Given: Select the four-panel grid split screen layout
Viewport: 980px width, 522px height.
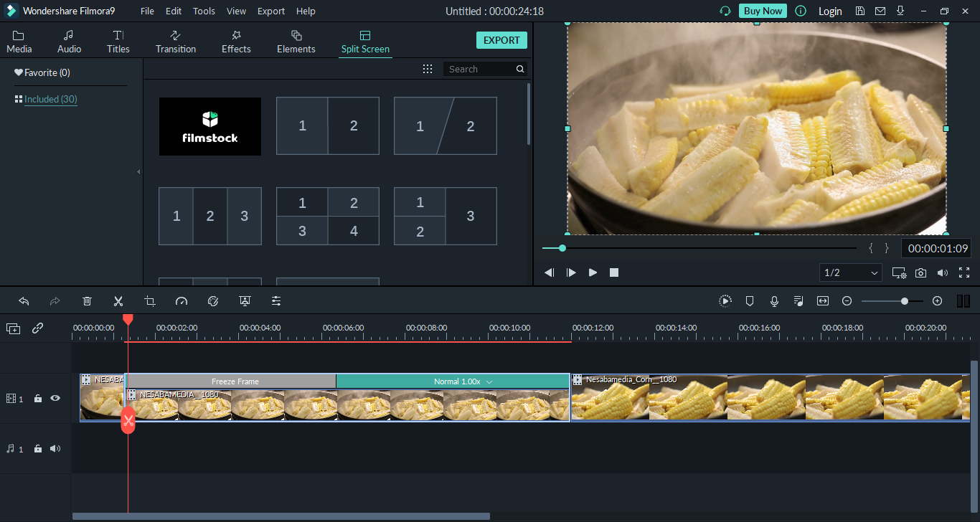Looking at the screenshot, I should point(328,217).
